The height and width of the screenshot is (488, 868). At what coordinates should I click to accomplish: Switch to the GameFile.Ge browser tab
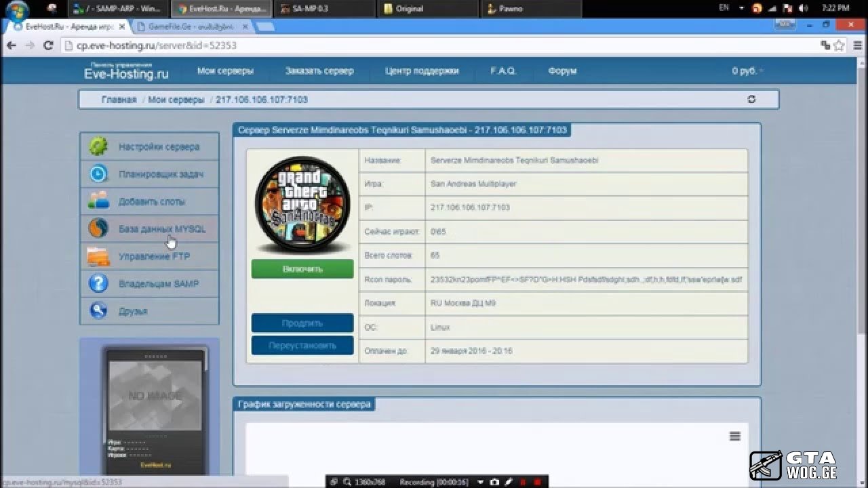(x=190, y=26)
